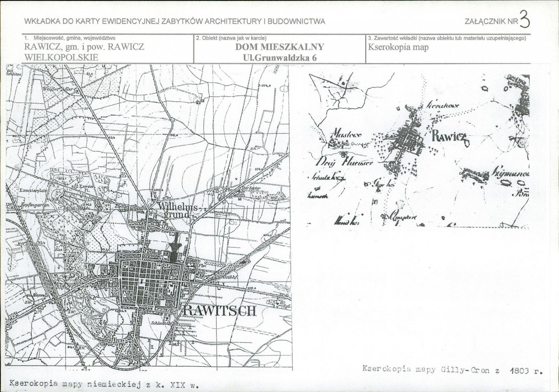The width and height of the screenshot is (559, 392).
Task: Select caption Kserokopia mapy Gilly-Cron z 1803 r.
Action: pyautogui.click(x=452, y=371)
